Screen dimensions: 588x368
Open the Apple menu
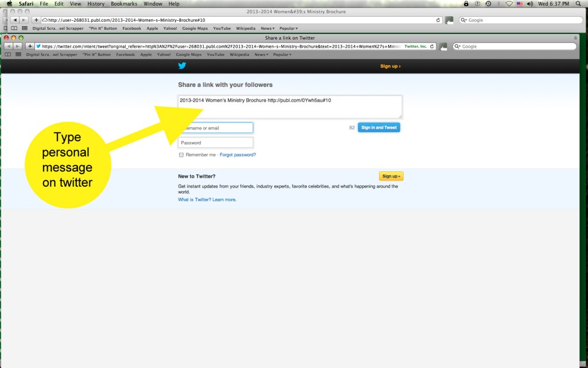pos(9,4)
